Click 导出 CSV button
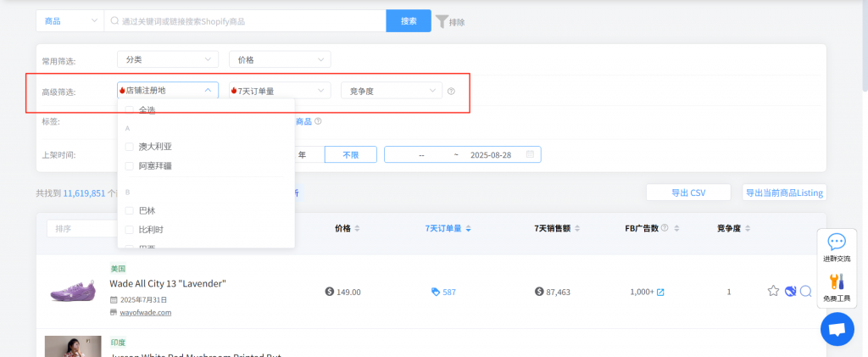The height and width of the screenshot is (357, 868). click(688, 192)
